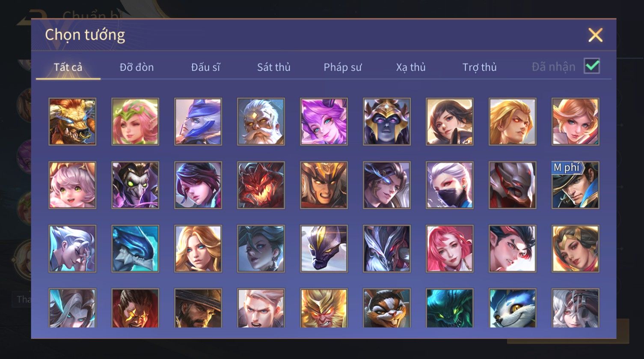Select the cowboy hat gunslinger hero

click(x=198, y=308)
